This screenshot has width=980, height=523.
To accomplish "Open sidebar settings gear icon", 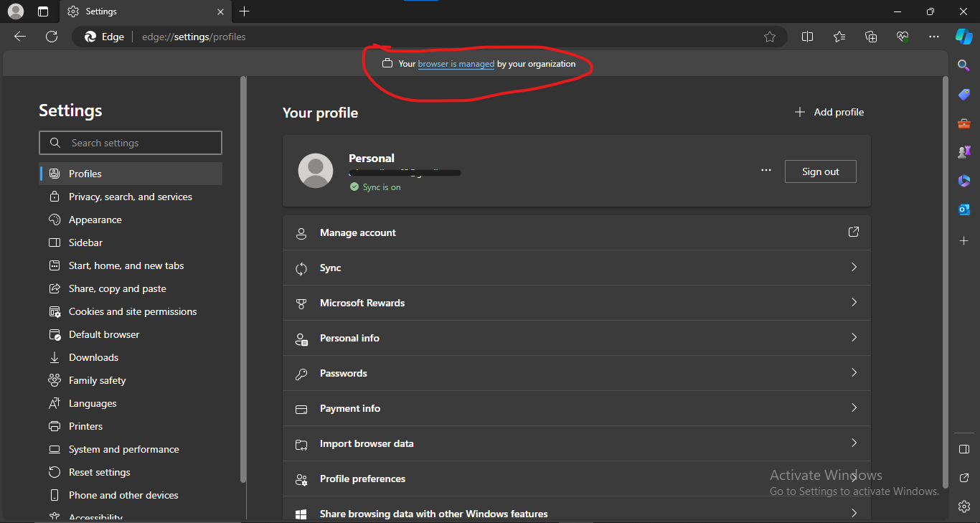I will pyautogui.click(x=964, y=506).
